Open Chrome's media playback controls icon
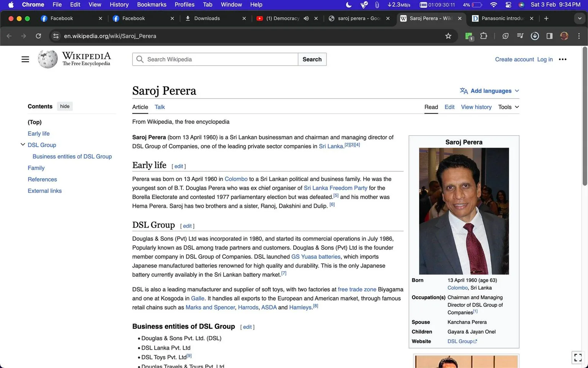The image size is (588, 368). 520,36
